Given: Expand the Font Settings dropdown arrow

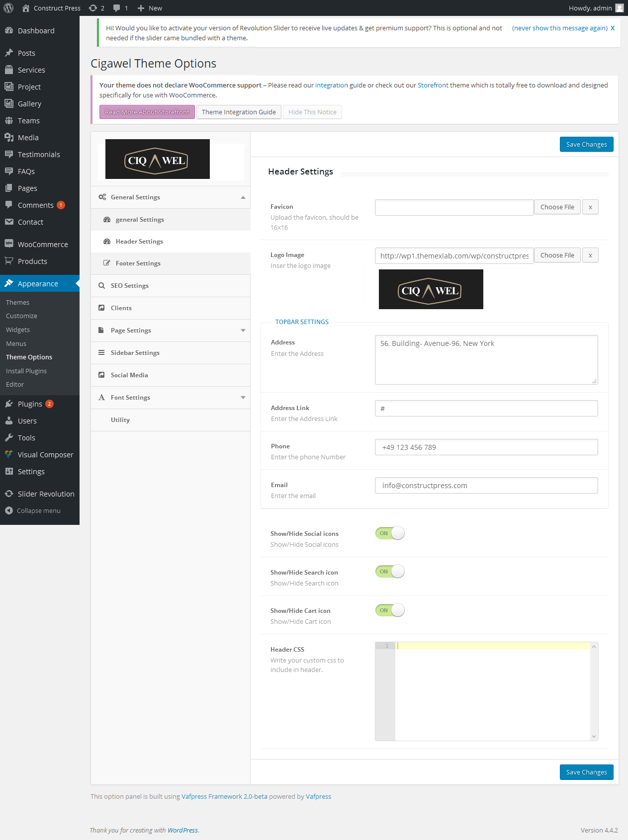Looking at the screenshot, I should click(x=243, y=398).
